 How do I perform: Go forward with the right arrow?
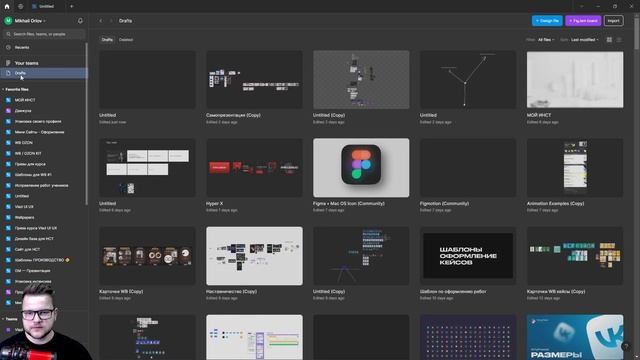pos(111,21)
